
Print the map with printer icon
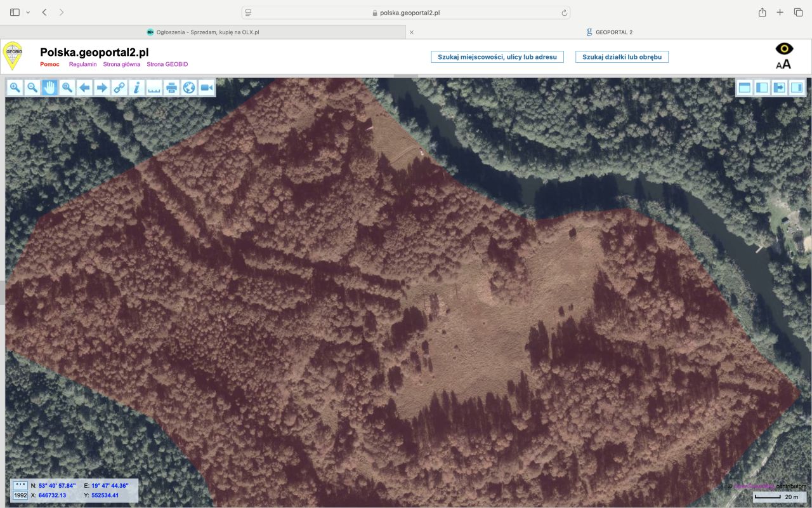pyautogui.click(x=171, y=88)
